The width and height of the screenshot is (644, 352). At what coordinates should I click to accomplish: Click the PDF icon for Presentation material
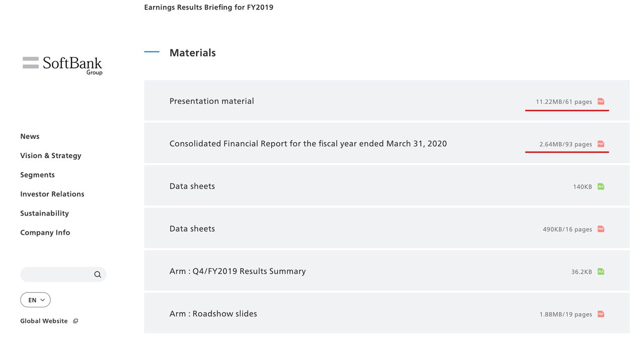click(x=601, y=101)
